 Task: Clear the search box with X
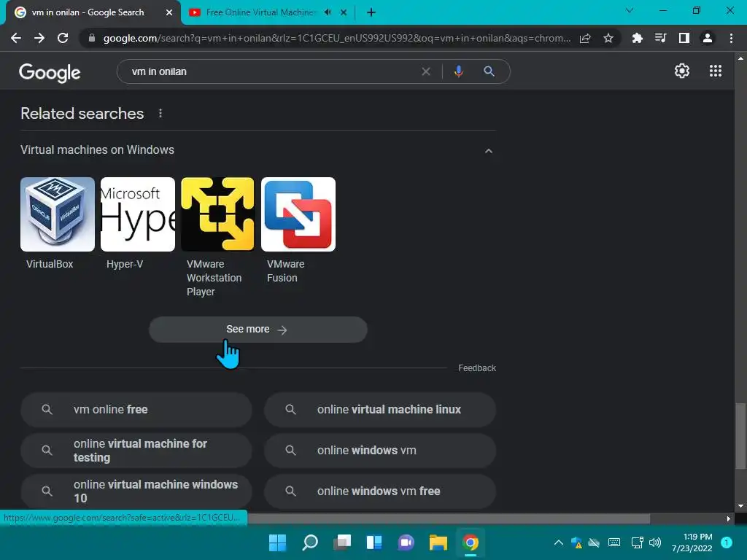click(x=426, y=71)
